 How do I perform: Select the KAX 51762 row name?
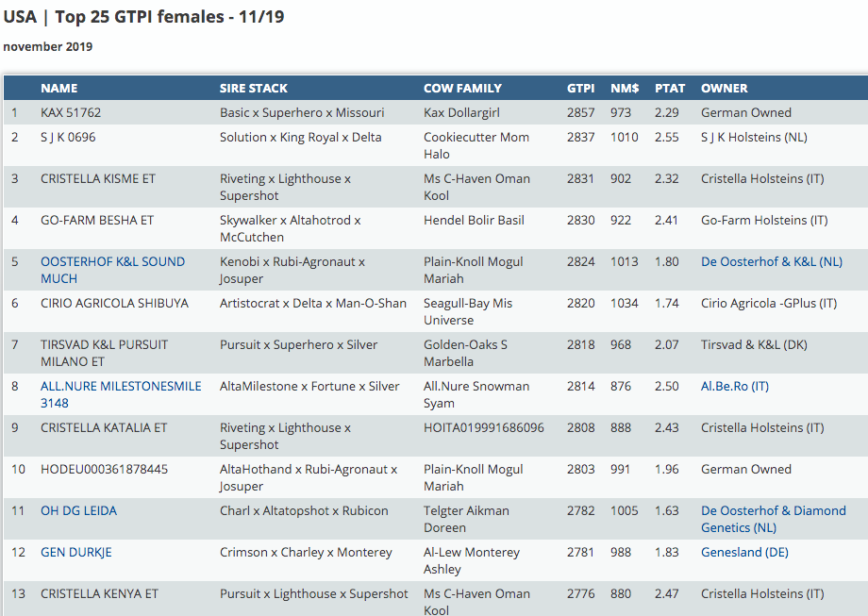click(71, 113)
